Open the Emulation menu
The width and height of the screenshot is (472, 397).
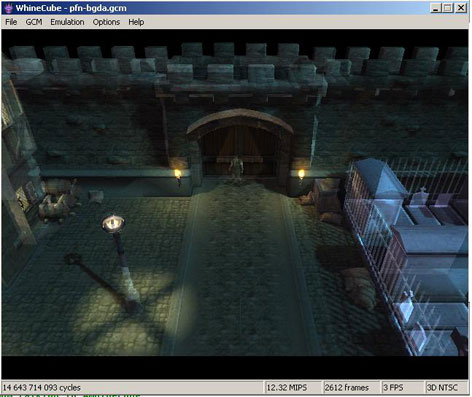pos(67,22)
